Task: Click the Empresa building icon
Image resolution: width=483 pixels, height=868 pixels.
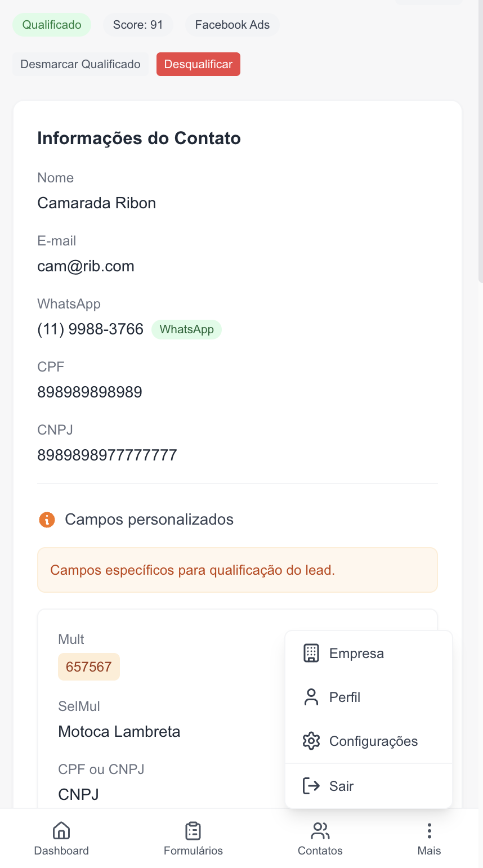Action: click(x=311, y=653)
